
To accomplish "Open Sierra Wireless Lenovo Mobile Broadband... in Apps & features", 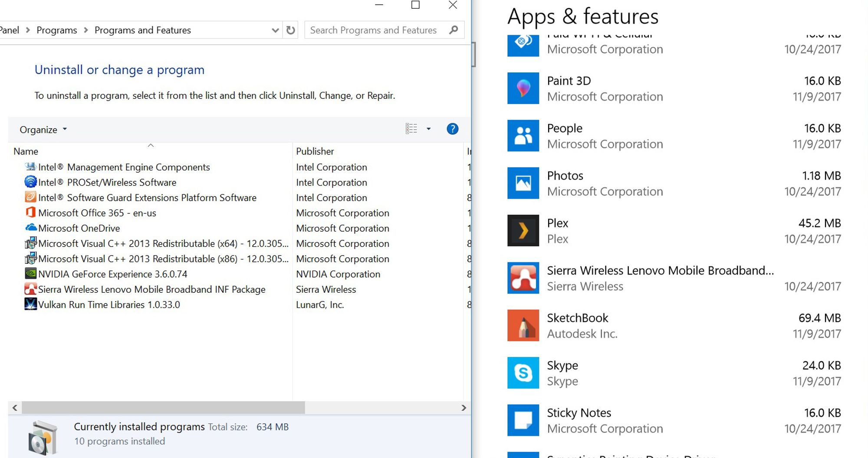I will click(x=660, y=271).
